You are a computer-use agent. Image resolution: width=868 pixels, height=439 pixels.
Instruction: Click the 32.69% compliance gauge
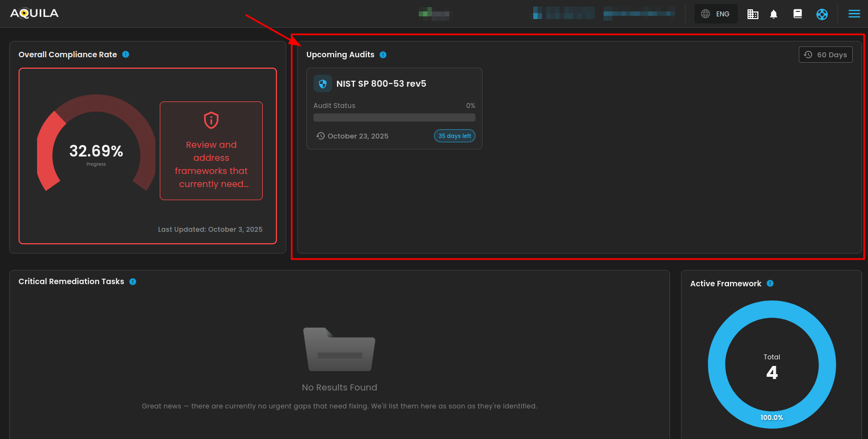click(96, 151)
